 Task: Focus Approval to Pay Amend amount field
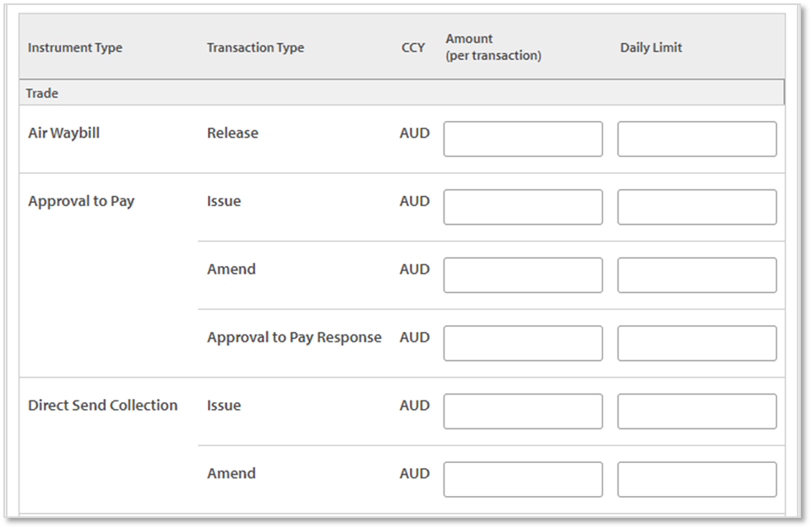(x=523, y=275)
